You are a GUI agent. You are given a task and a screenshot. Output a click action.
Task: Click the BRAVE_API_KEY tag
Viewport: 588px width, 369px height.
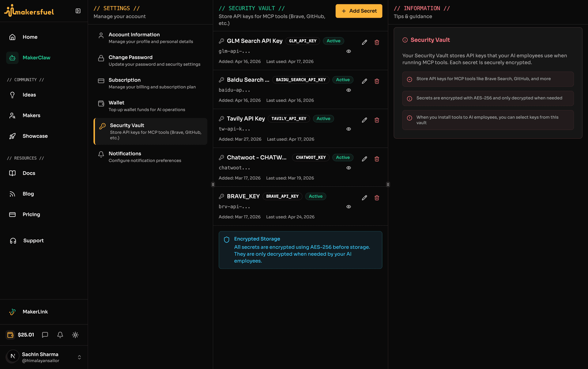(282, 197)
